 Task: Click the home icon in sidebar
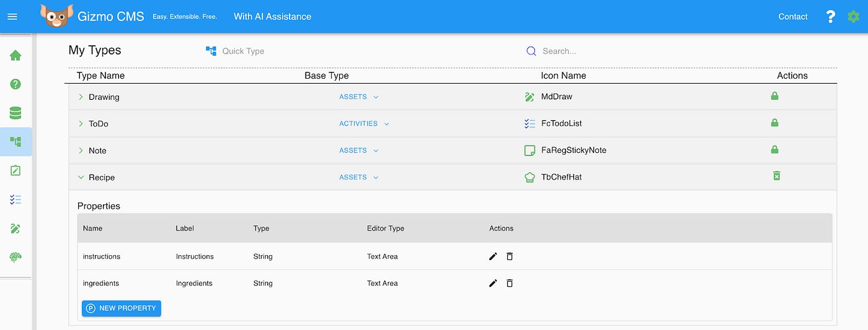pyautogui.click(x=15, y=56)
